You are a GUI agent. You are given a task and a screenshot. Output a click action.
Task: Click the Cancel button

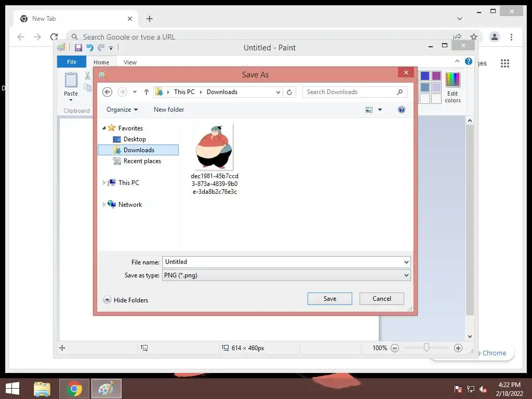382,299
